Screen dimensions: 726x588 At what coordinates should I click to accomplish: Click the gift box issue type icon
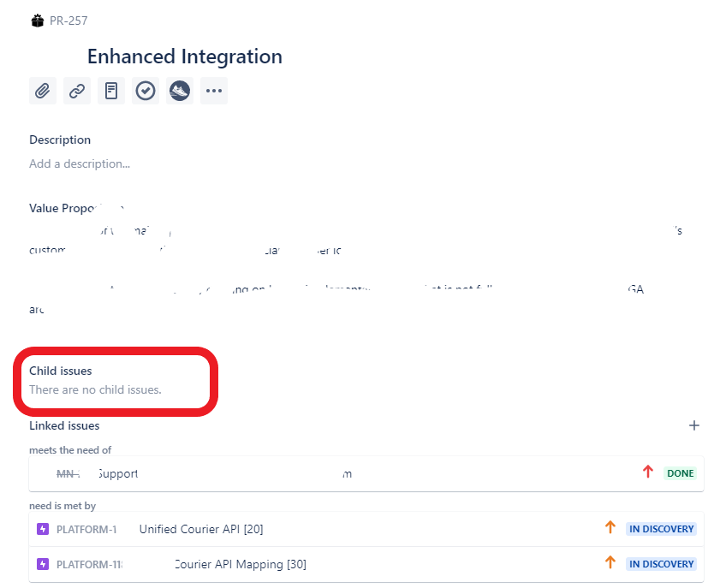click(38, 21)
